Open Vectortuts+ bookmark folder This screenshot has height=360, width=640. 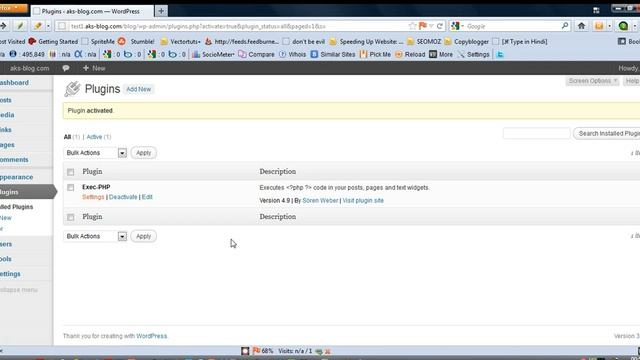click(180, 42)
